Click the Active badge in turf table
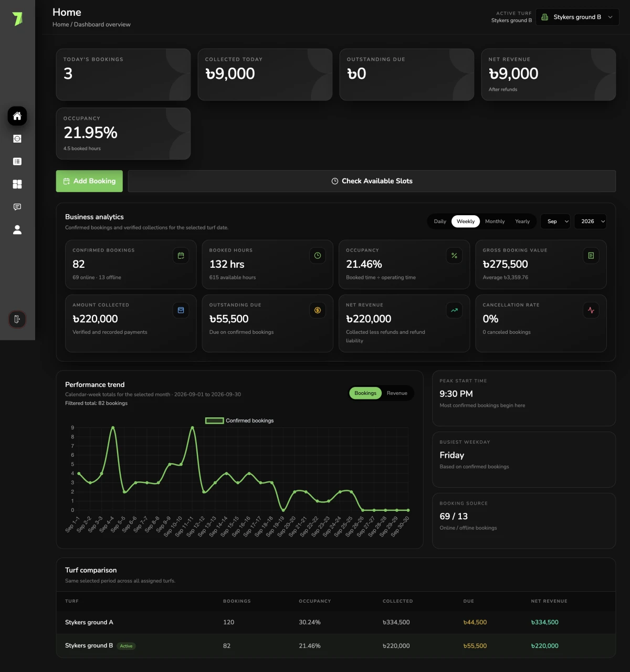Screen dimensions: 630x672 coord(126,646)
